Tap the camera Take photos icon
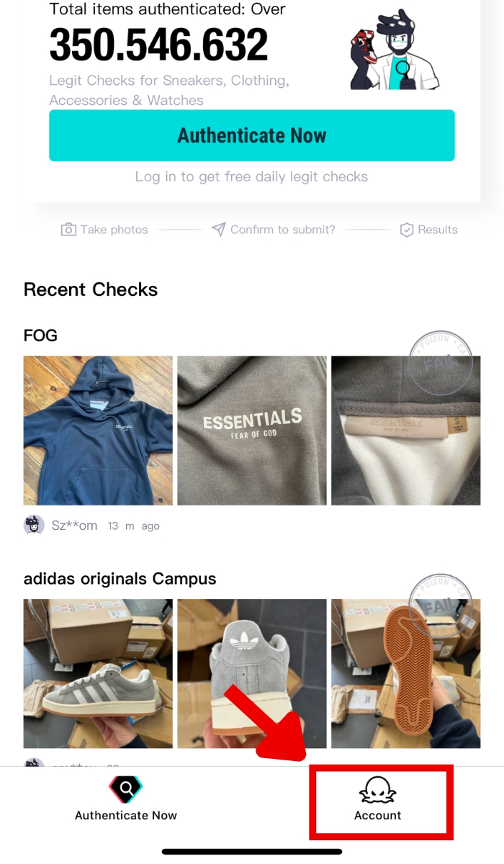 pyautogui.click(x=68, y=230)
